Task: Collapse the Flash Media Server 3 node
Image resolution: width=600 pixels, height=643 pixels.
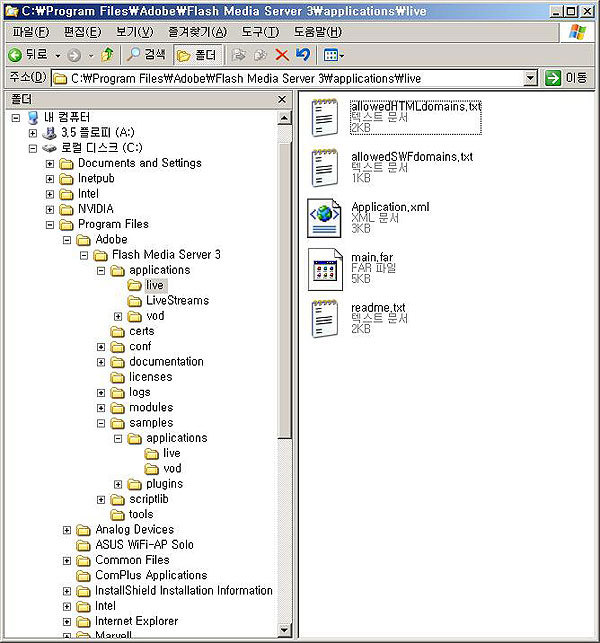Action: [x=84, y=255]
